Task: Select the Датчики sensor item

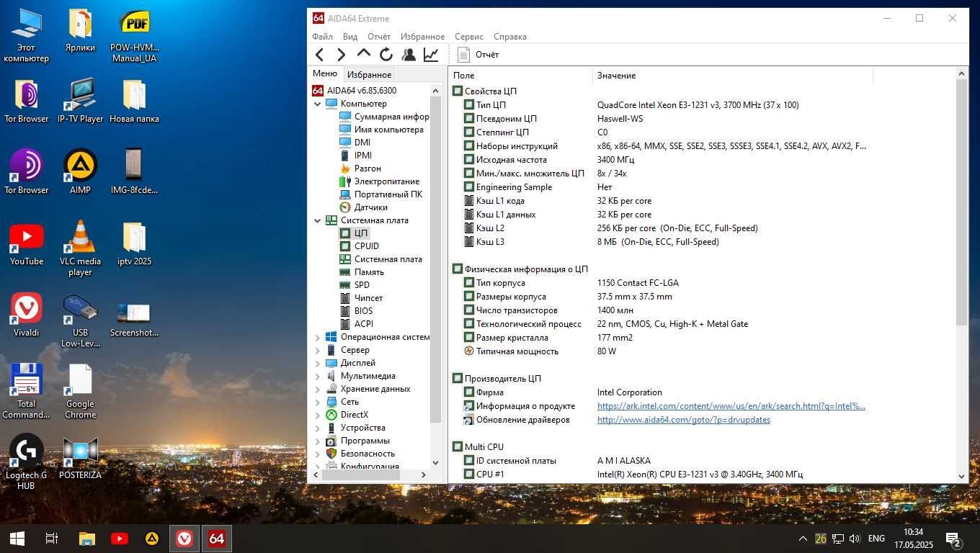Action: point(364,207)
